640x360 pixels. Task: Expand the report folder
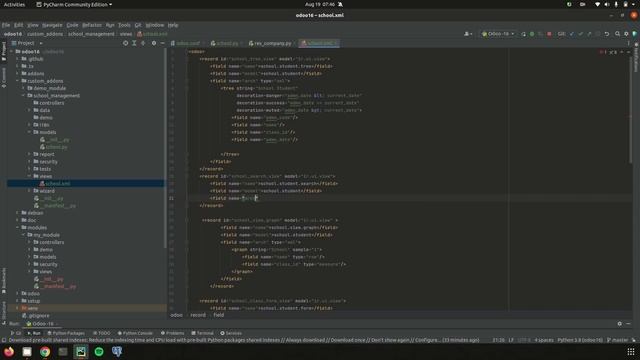pos(29,154)
